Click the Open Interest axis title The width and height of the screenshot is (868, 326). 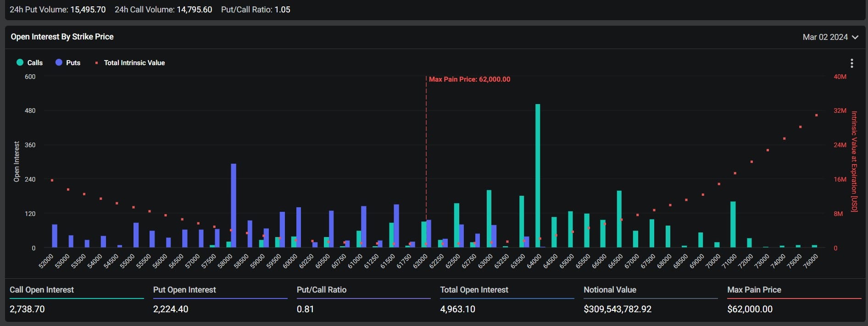17,161
